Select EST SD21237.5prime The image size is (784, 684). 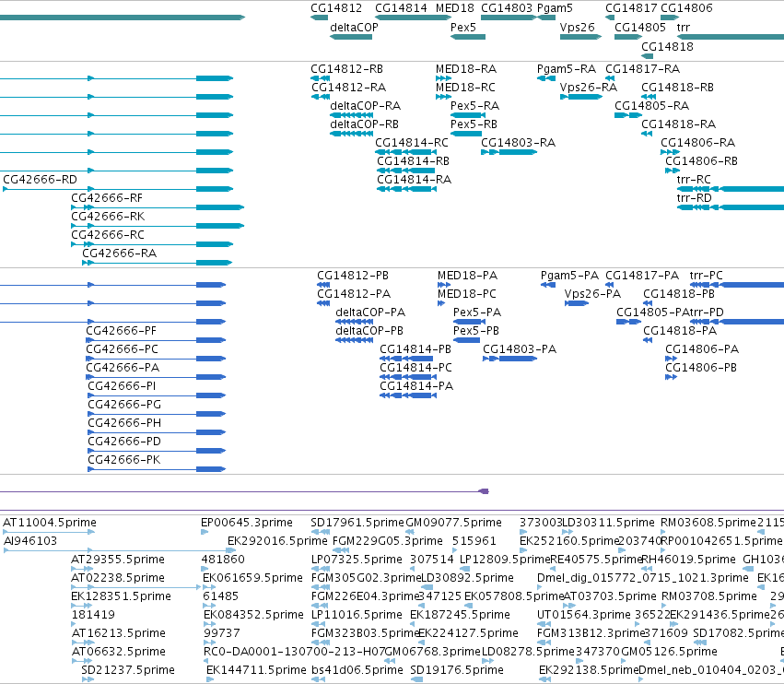[128, 670]
